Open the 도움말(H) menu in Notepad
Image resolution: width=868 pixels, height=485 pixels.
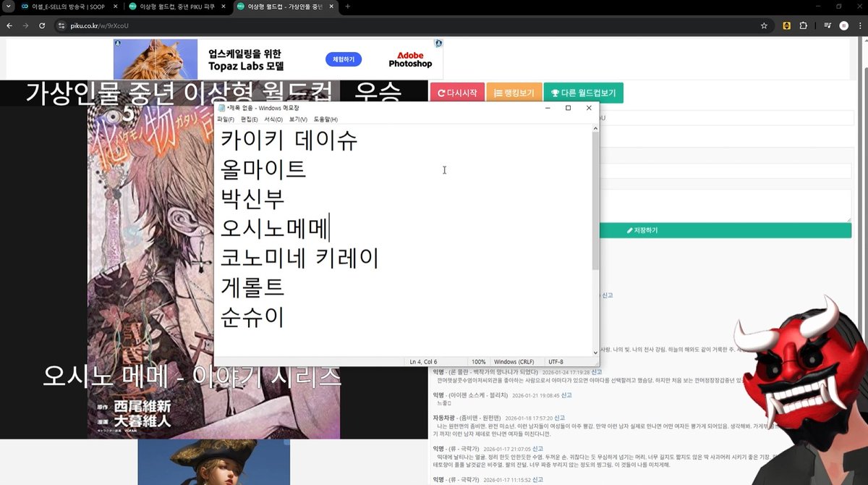point(325,119)
